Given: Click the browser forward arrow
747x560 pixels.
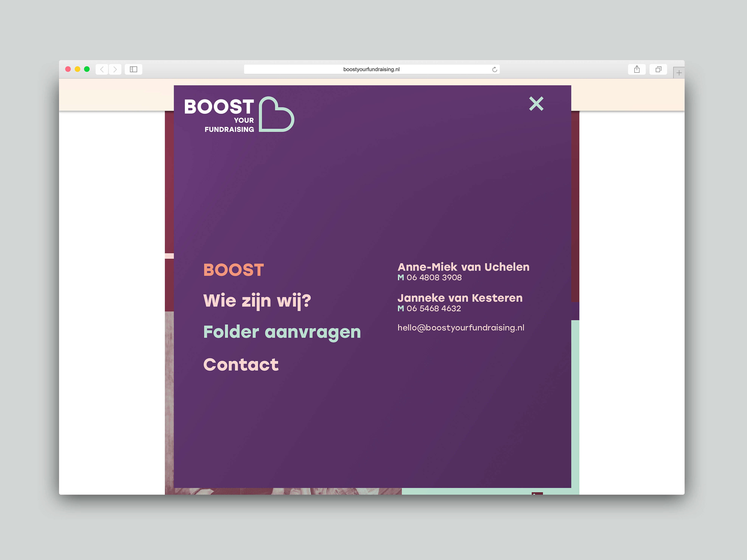Looking at the screenshot, I should 115,69.
